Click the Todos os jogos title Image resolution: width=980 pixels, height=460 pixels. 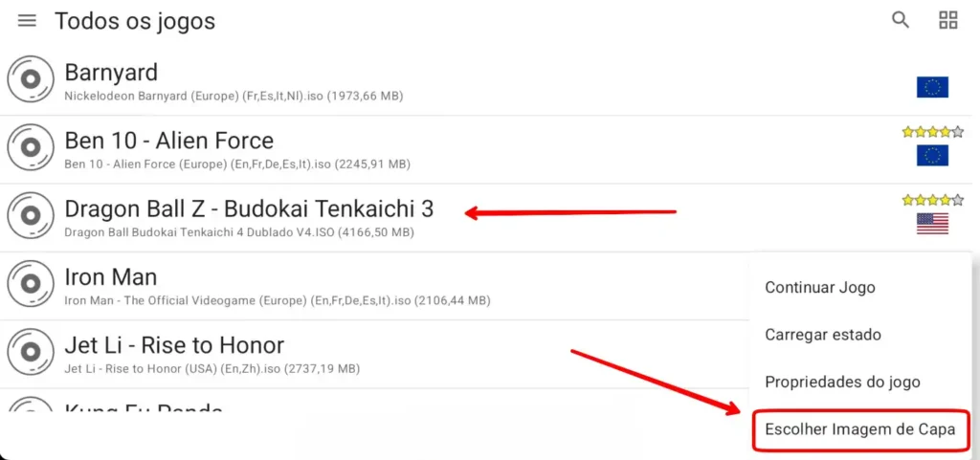[135, 21]
